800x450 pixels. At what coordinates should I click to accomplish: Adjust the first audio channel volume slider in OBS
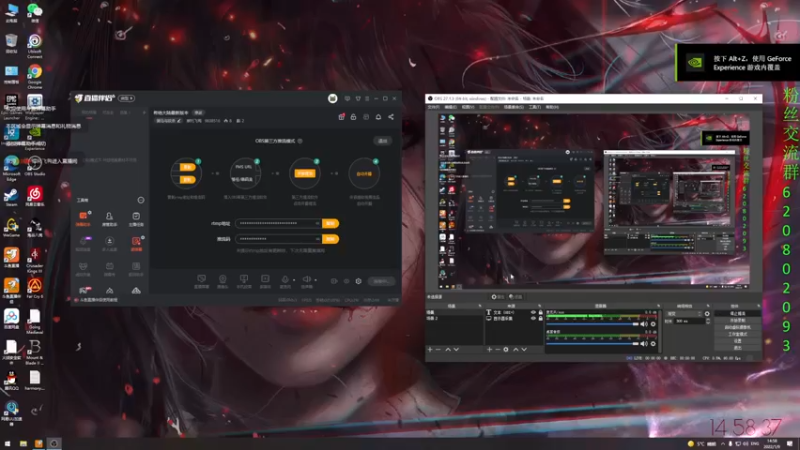[x=592, y=324]
